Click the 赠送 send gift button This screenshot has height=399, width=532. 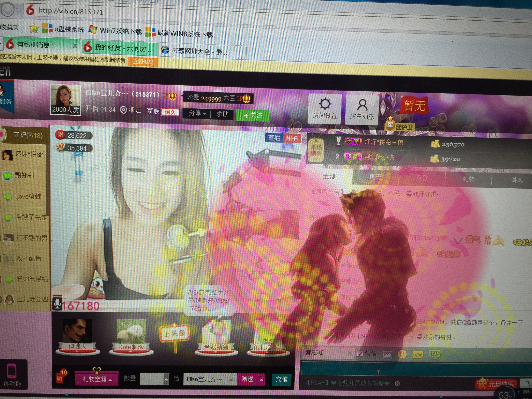click(x=247, y=379)
